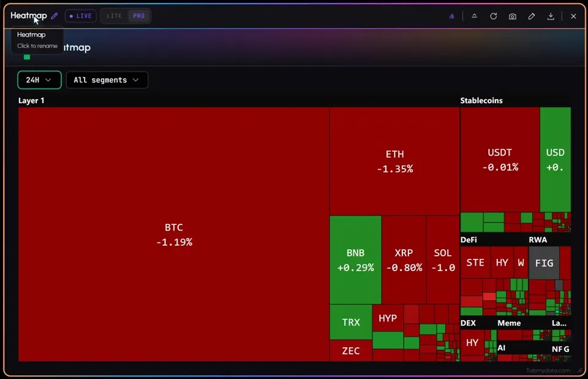This screenshot has width=588, height=379.
Task: Collapse the widget with the up-arrow icon
Action: [474, 16]
